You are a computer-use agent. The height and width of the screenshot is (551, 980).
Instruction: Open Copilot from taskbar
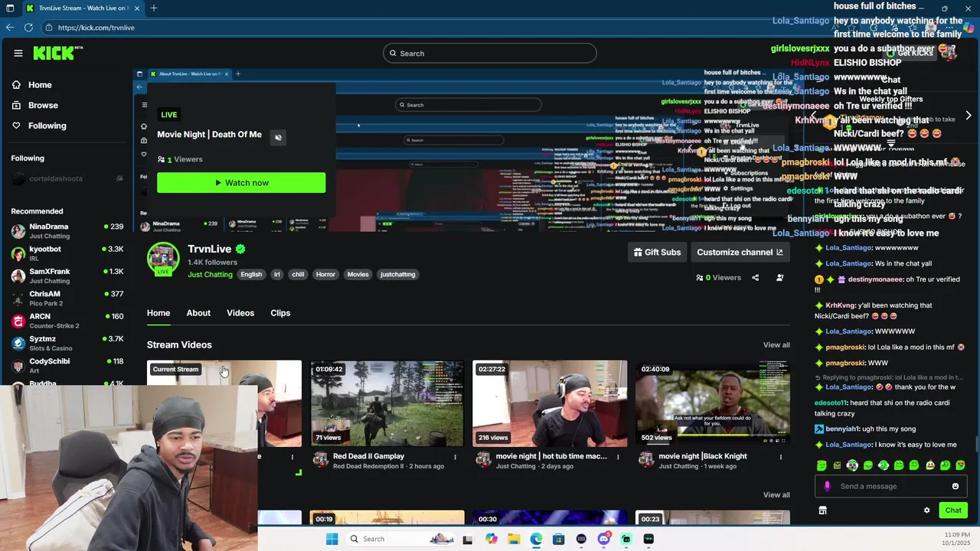click(492, 539)
